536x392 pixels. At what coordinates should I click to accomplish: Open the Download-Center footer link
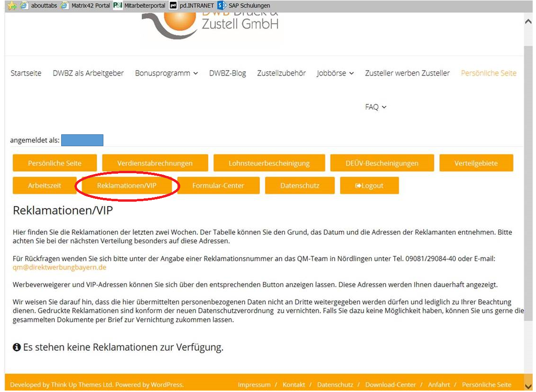pyautogui.click(x=390, y=384)
